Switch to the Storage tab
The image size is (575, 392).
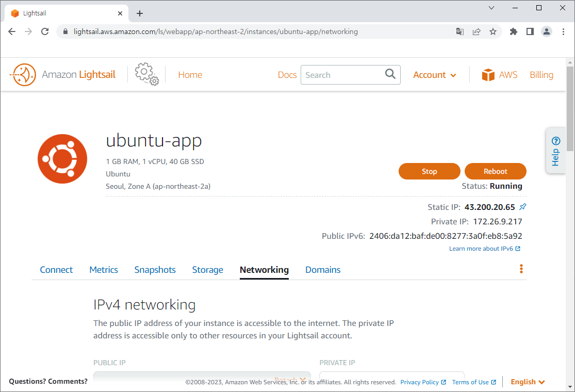(207, 270)
